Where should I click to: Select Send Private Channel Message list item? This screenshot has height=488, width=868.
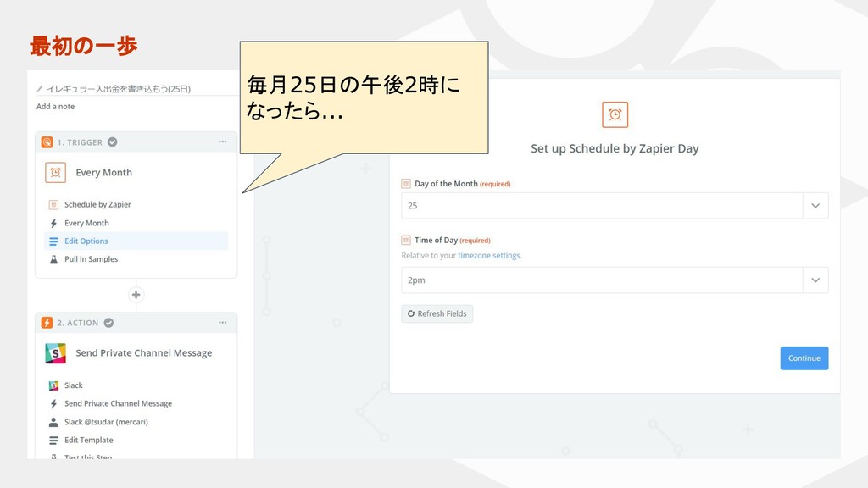pos(118,404)
